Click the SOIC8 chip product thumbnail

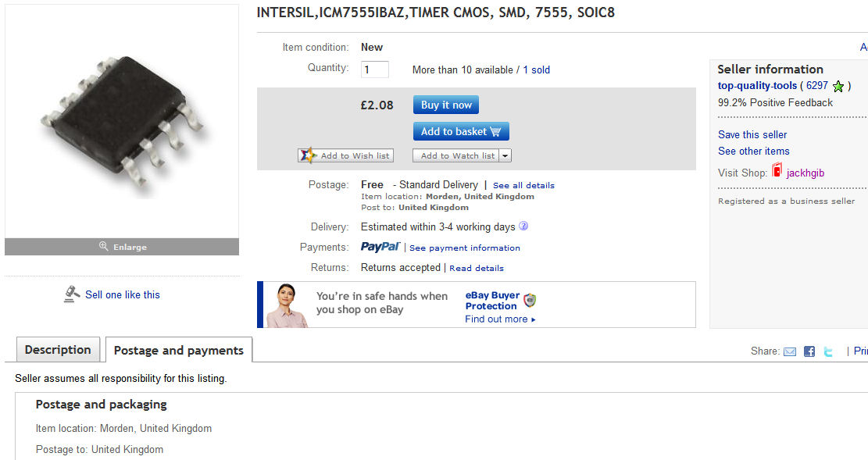(x=122, y=121)
